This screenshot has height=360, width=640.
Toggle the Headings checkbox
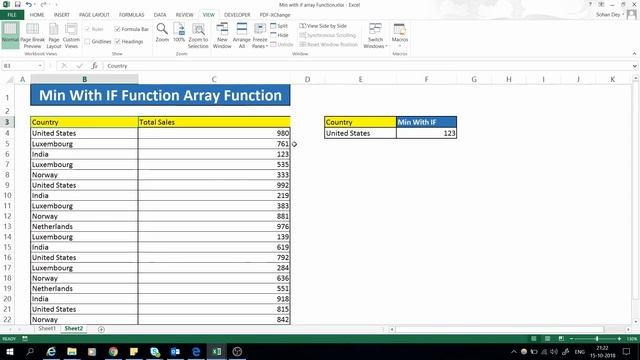117,42
